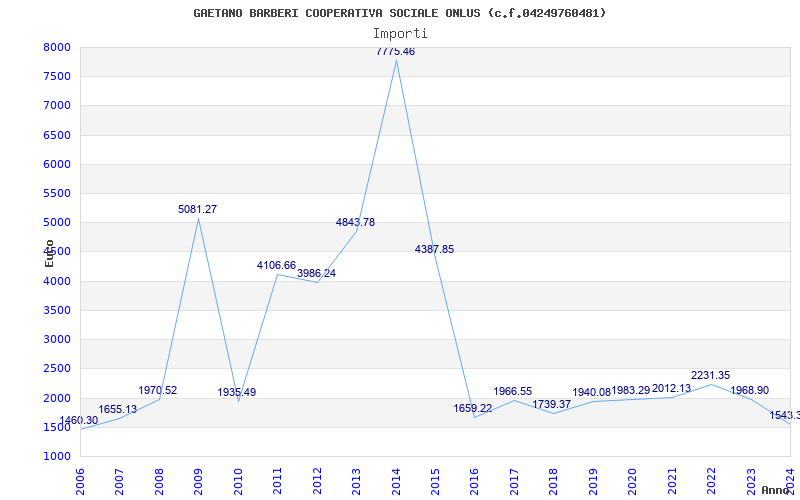The height and width of the screenshot is (500, 800).
Task: Click the x-axis year 2015
Action: click(435, 482)
